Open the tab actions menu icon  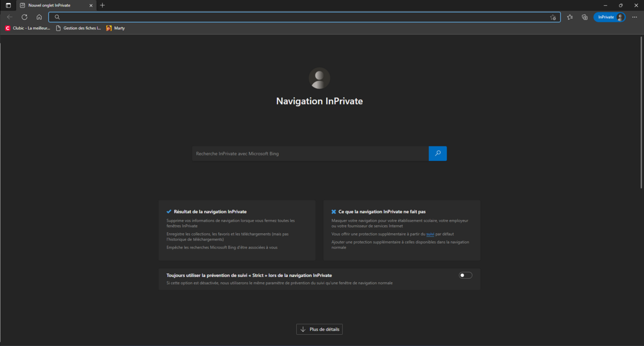(x=8, y=5)
